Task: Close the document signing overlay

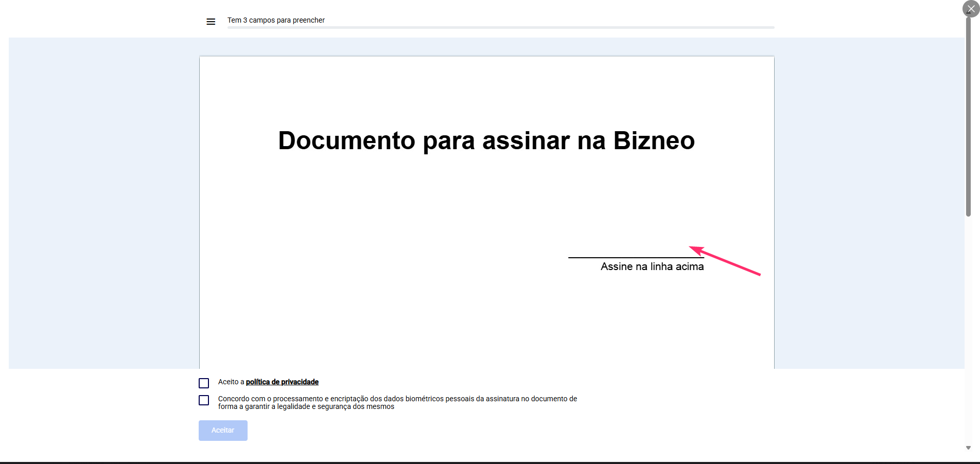Action: 971,9
